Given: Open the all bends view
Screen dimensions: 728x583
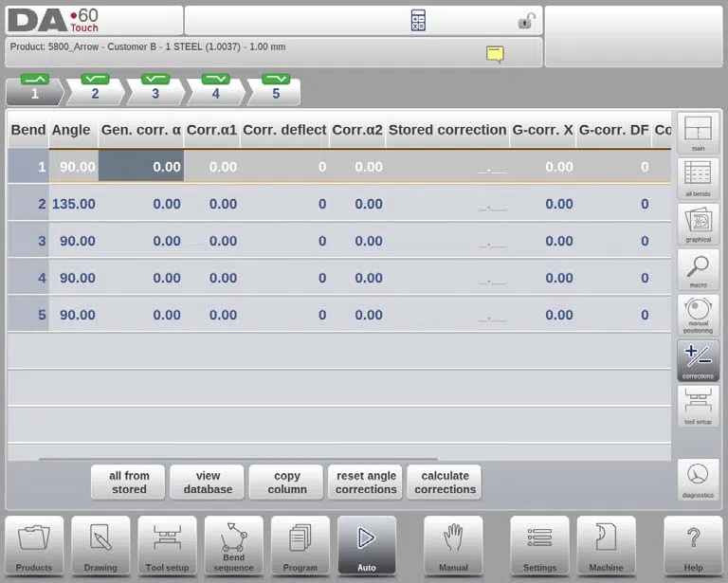Looking at the screenshot, I should 698,178.
